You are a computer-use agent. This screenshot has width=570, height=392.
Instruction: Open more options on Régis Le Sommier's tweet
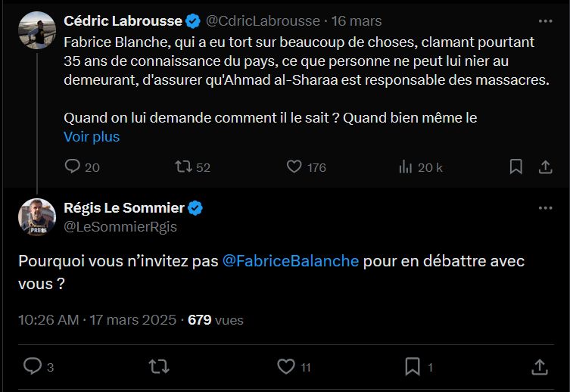coord(545,208)
